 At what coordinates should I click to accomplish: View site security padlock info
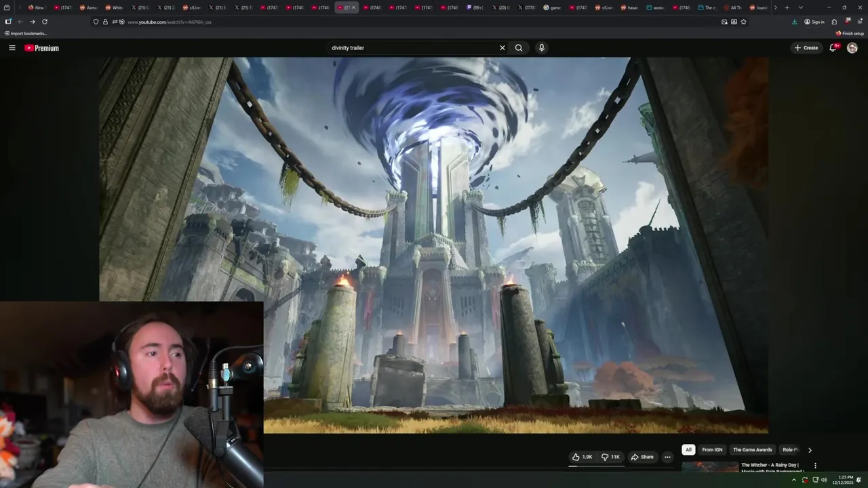[x=105, y=22]
